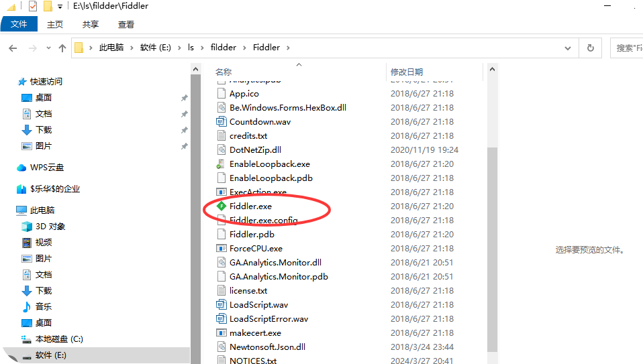Screen dimensions: 643x364
Task: Click the search box
Action: coord(627,48)
